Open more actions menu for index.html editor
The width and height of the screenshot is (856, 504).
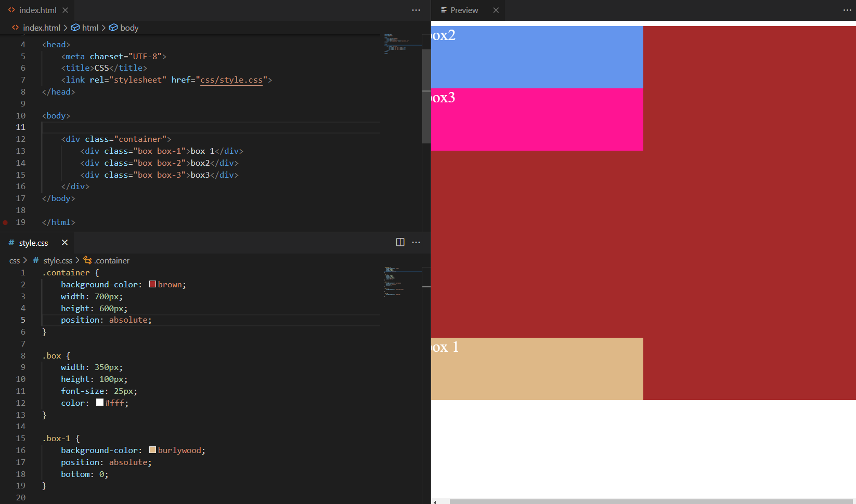point(416,10)
